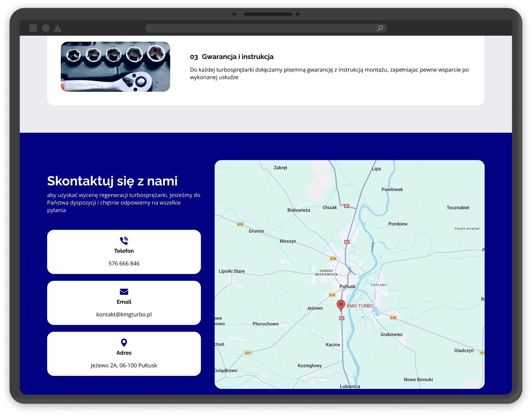The width and height of the screenshot is (532, 415).
Task: Click the Płocochowo label on map
Action: pos(266,324)
